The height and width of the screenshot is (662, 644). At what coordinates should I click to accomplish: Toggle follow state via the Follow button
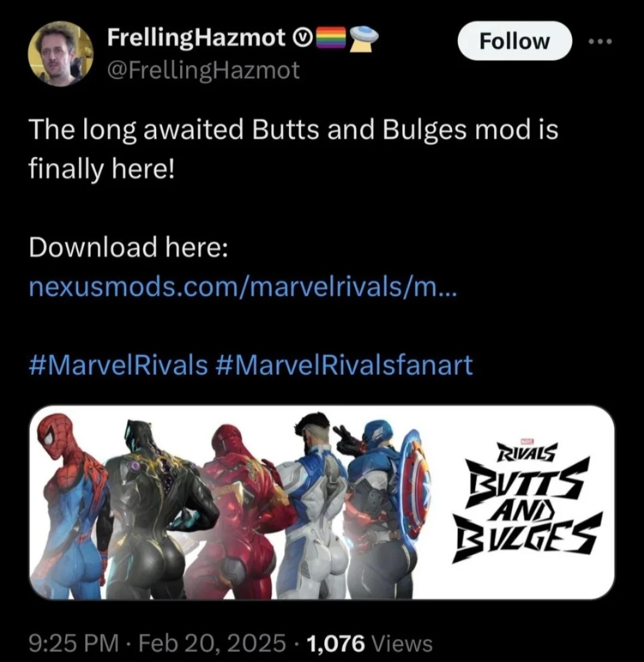pos(514,41)
